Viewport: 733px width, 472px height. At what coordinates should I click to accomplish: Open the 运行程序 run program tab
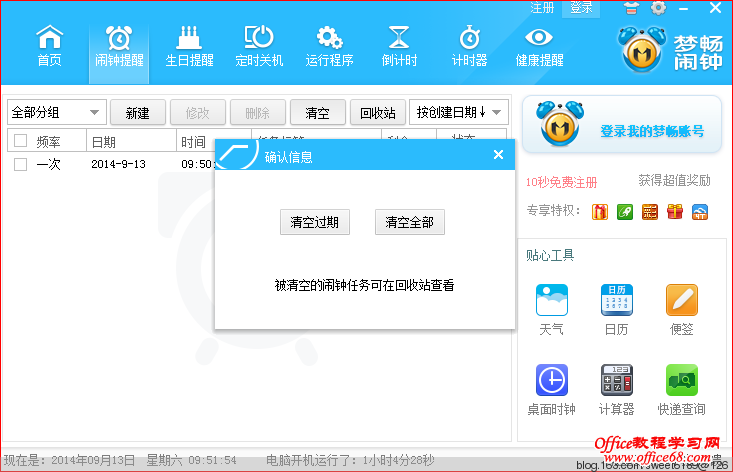[x=329, y=46]
